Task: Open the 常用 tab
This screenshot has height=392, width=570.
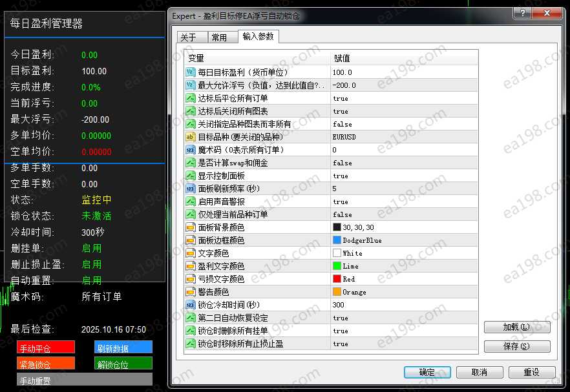Action: point(220,37)
